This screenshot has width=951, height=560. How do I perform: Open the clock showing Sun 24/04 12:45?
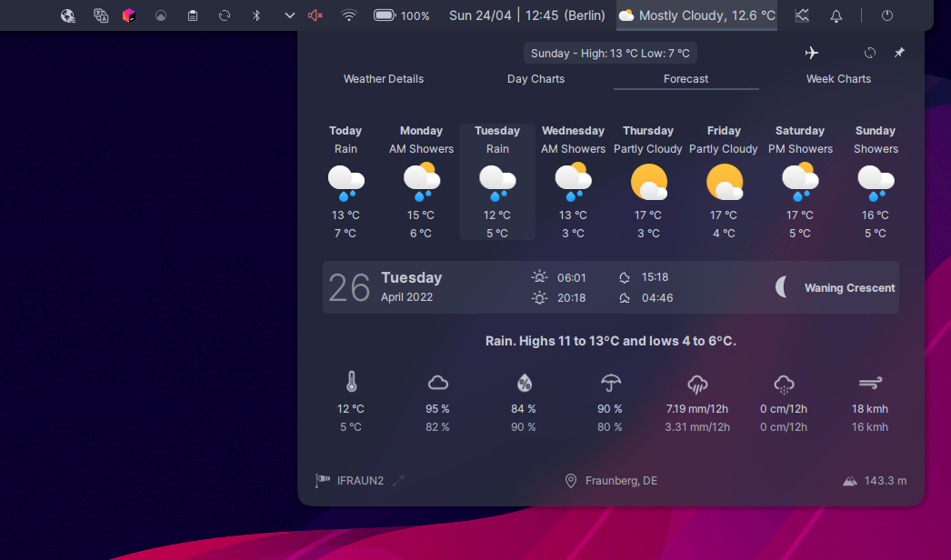[527, 15]
